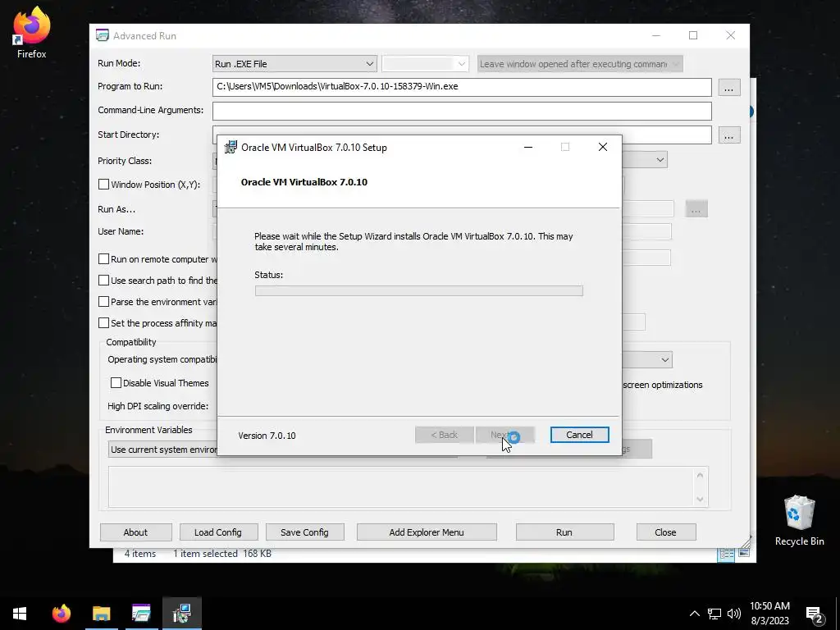Browse for Start Directory
Viewport: 840px width, 630px height.
pos(728,135)
